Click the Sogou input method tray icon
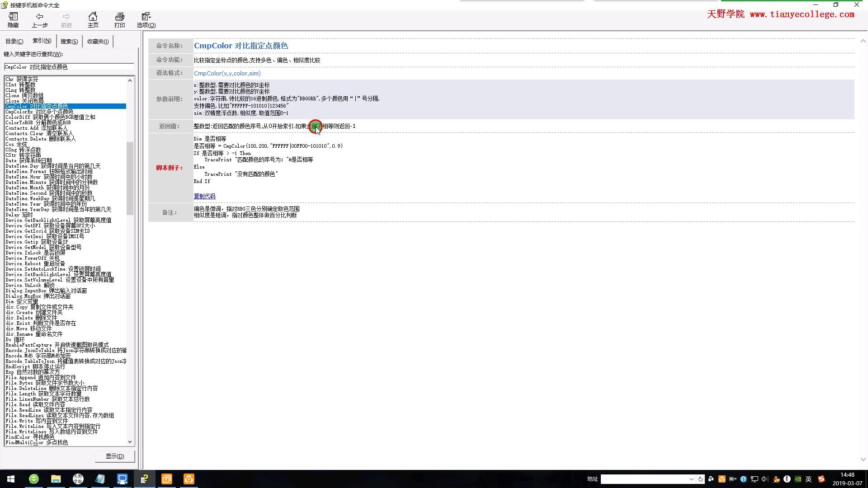Image resolution: width=868 pixels, height=488 pixels. [821, 479]
